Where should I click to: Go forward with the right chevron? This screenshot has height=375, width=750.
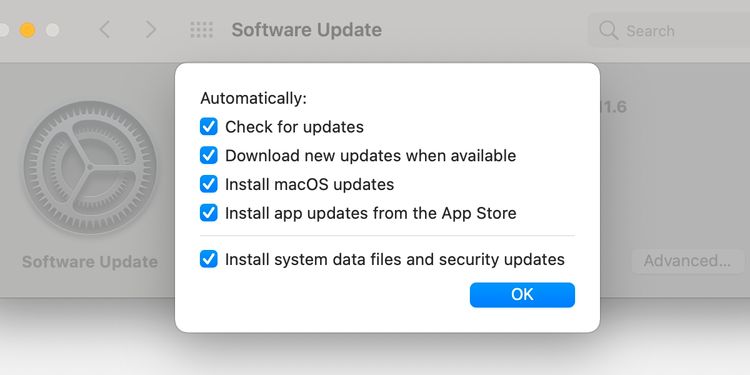click(x=151, y=30)
